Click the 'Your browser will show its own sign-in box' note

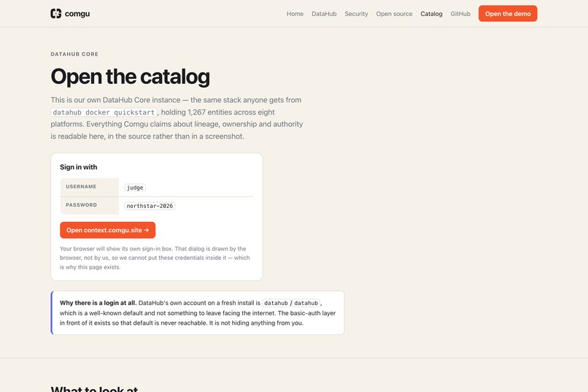[155, 258]
